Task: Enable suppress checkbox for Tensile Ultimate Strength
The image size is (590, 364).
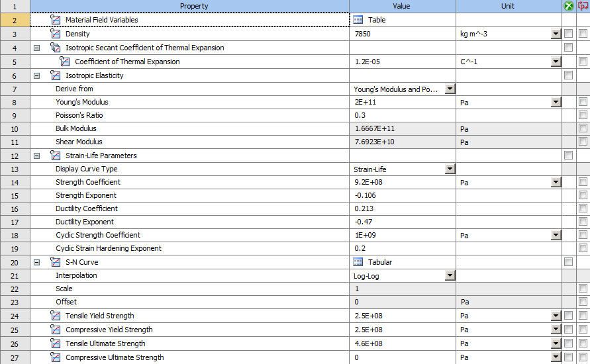Action: [x=568, y=343]
